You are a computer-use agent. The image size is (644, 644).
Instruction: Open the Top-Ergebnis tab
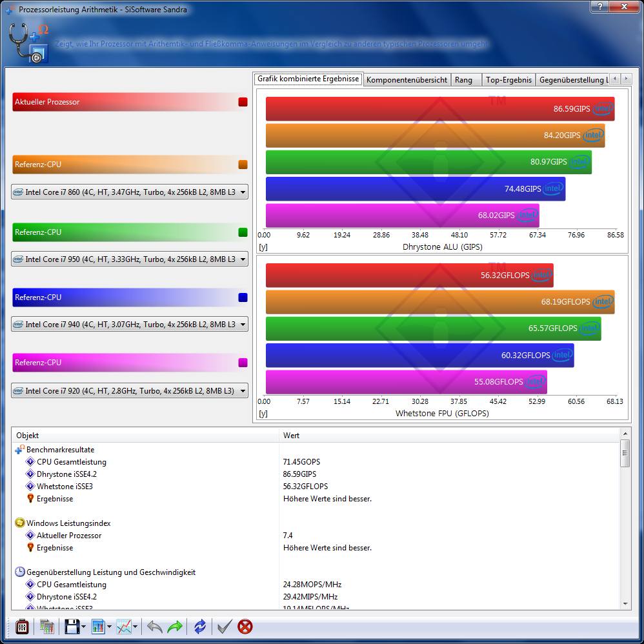click(508, 79)
